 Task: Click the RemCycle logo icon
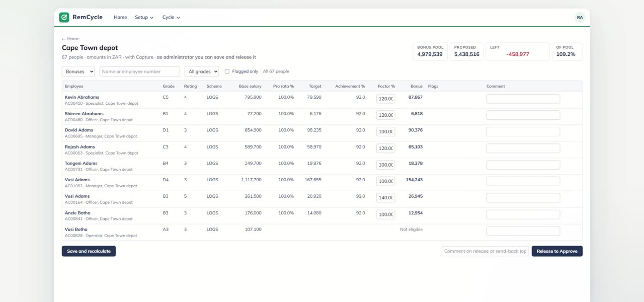(64, 17)
